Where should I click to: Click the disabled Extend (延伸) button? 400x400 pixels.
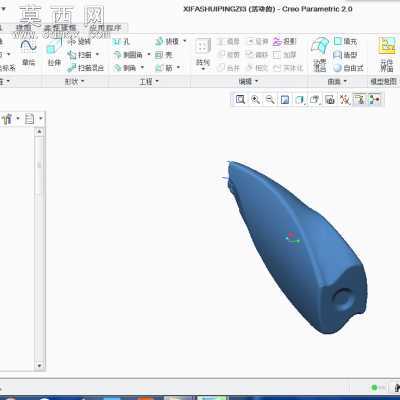coord(257,41)
